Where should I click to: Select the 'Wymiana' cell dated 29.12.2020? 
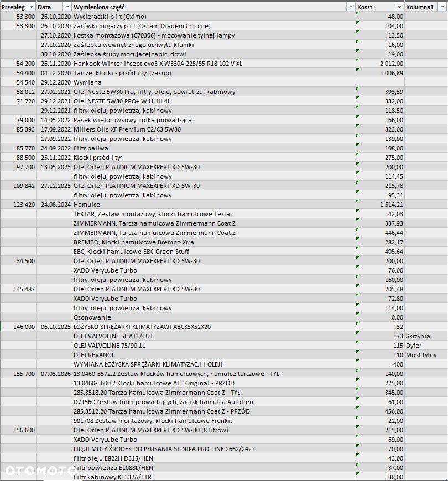pos(214,82)
